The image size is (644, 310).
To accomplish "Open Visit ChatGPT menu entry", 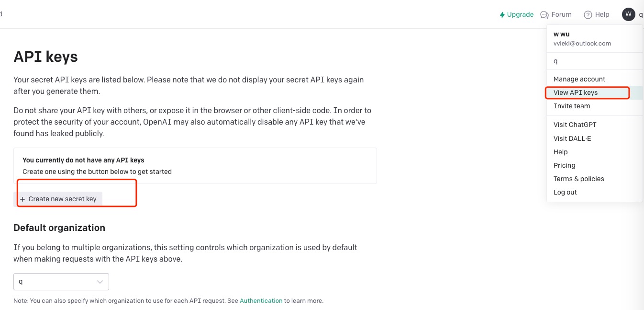I will [575, 125].
